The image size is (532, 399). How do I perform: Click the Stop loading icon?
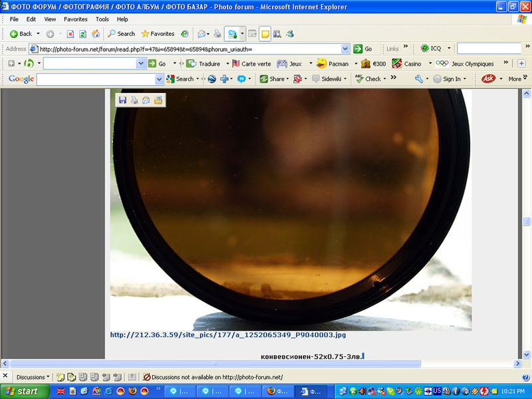[70, 34]
